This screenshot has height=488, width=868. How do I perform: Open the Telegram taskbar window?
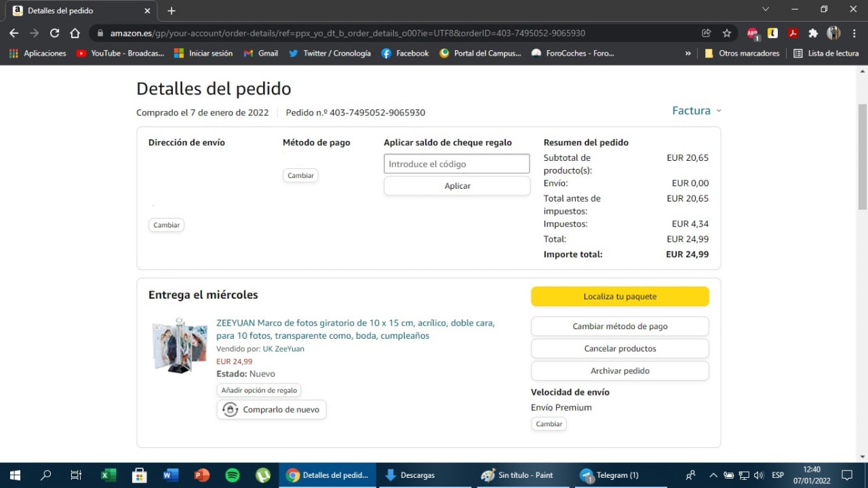tap(610, 475)
